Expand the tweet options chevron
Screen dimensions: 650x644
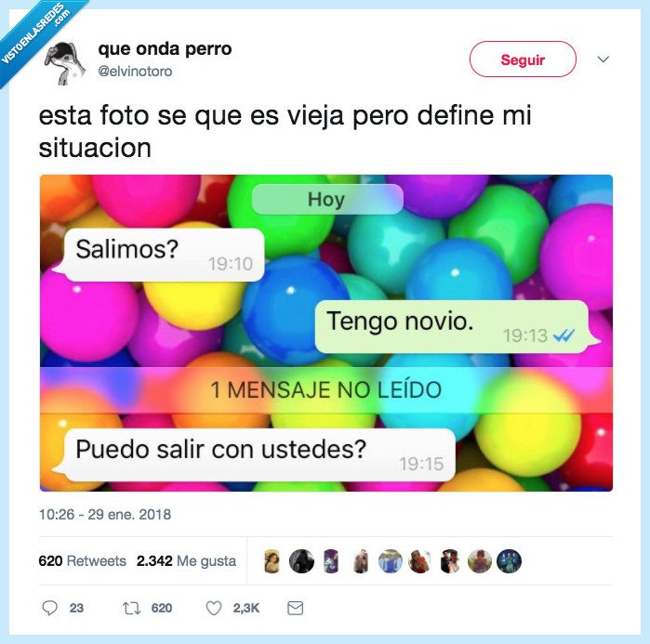(x=604, y=59)
